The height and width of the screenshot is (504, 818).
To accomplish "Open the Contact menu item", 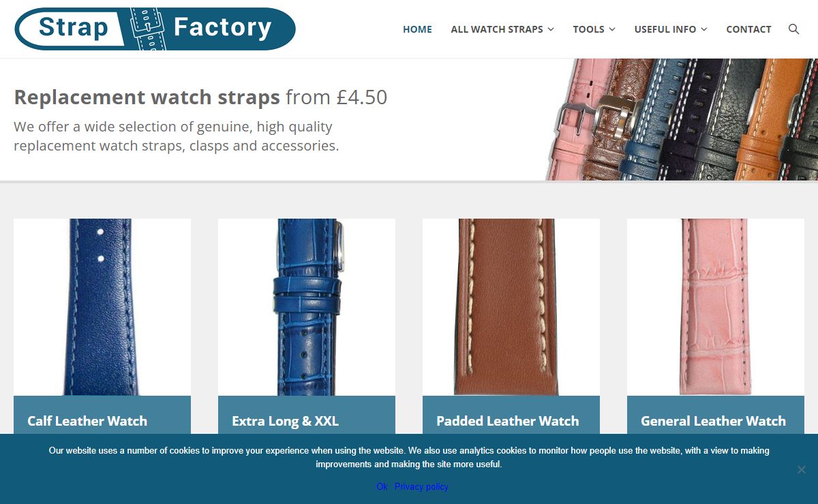I will [x=748, y=29].
